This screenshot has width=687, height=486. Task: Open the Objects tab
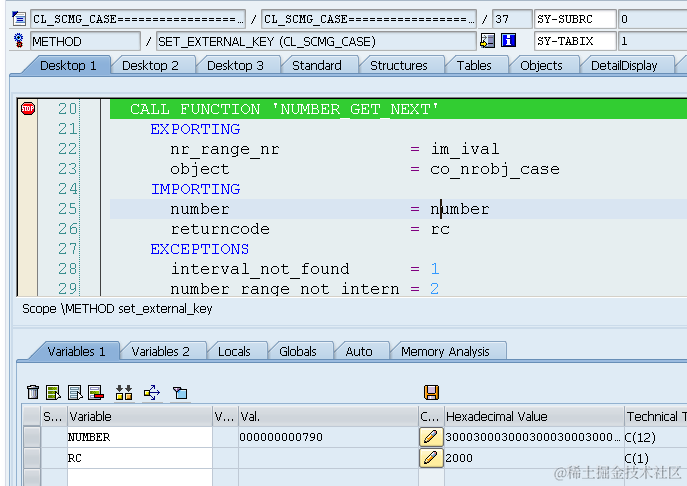click(x=541, y=66)
